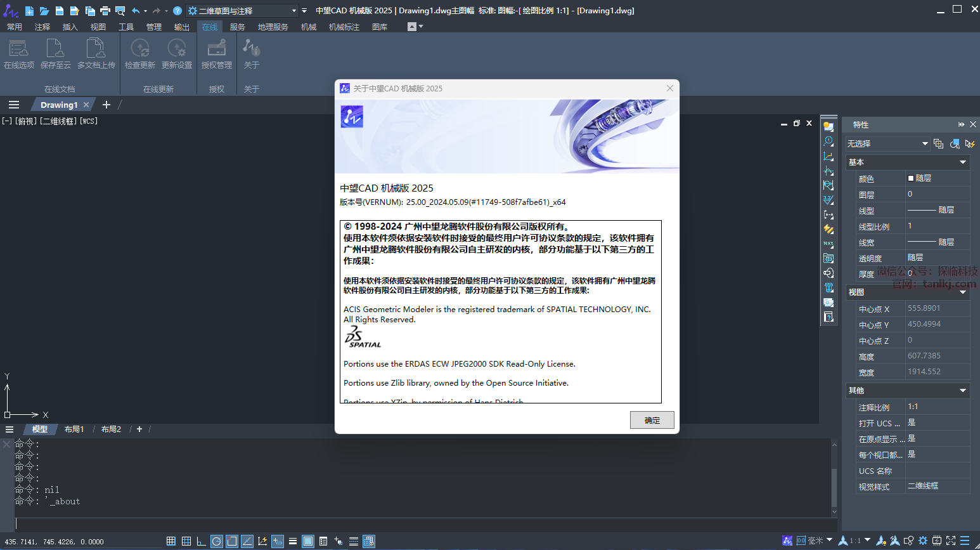Collapse the ribbon with the up-arrow button
980x550 pixels.
click(x=412, y=27)
